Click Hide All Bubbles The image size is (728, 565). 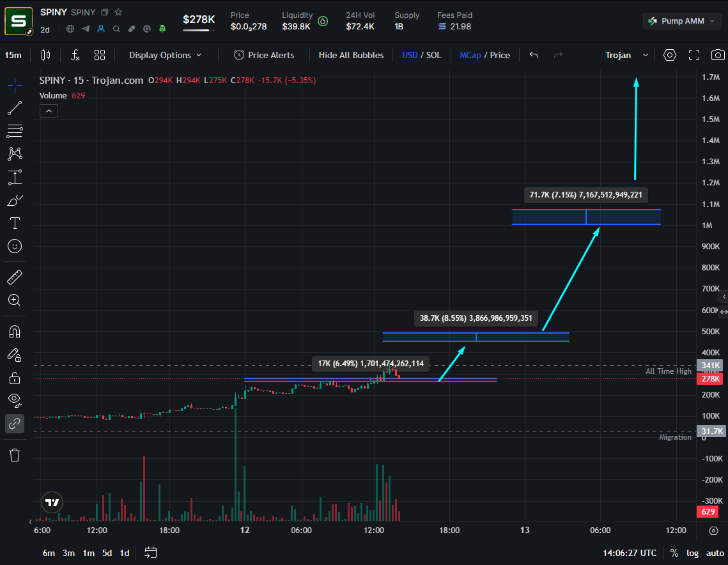[351, 55]
